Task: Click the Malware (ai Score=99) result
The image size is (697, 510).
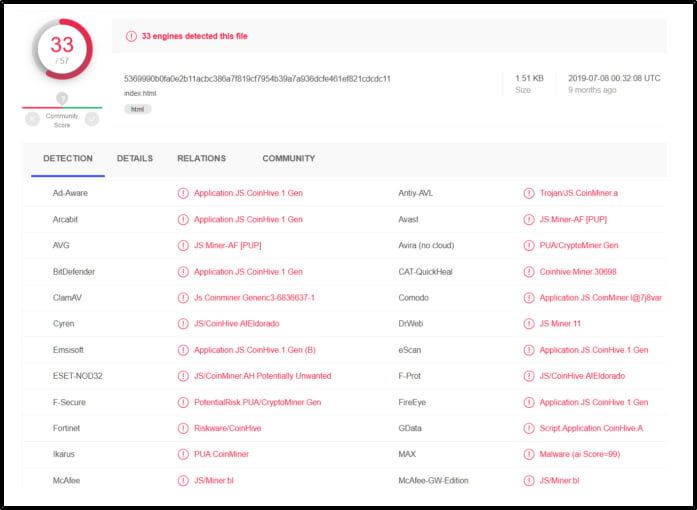Action: point(580,454)
